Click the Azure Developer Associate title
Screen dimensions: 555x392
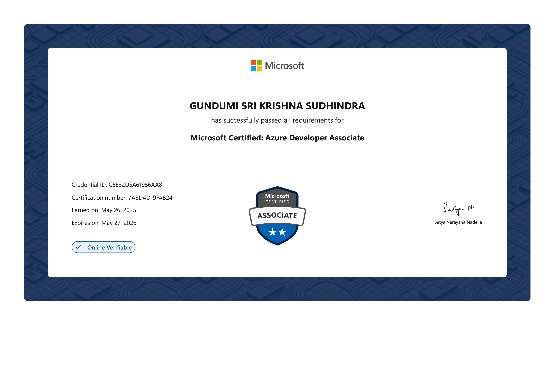click(277, 138)
